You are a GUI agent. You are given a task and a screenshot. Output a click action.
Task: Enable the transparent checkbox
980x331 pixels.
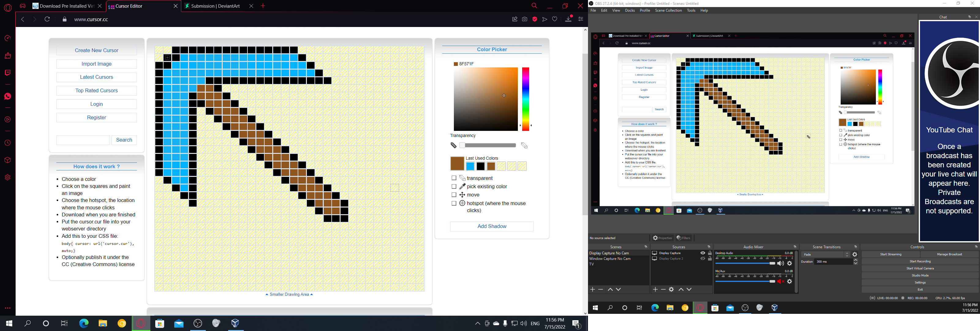point(454,178)
